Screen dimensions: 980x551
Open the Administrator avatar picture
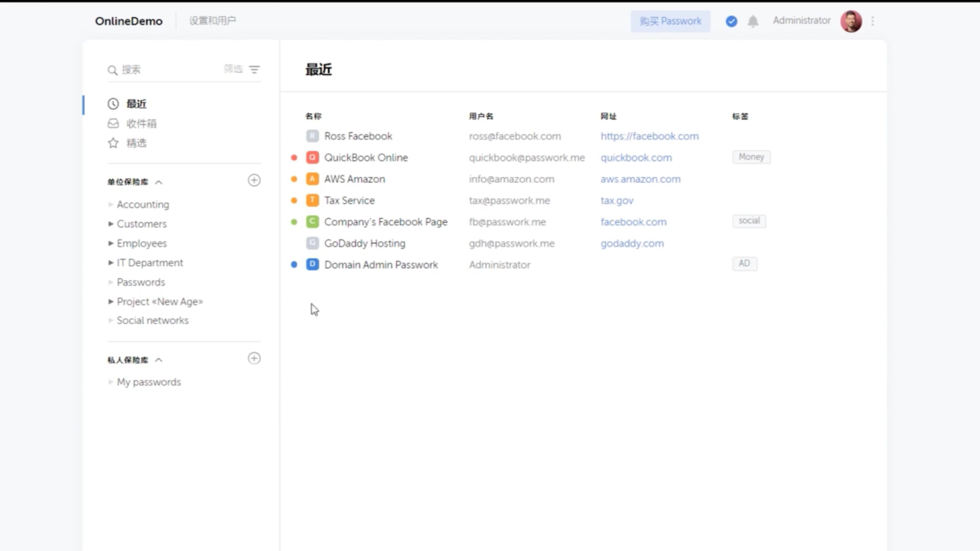(x=851, y=21)
